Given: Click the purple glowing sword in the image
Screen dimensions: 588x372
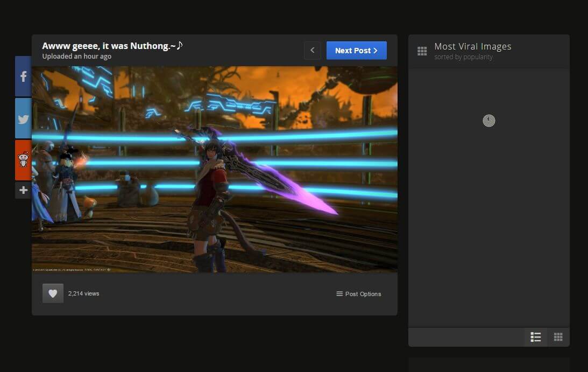Looking at the screenshot, I should (291, 183).
